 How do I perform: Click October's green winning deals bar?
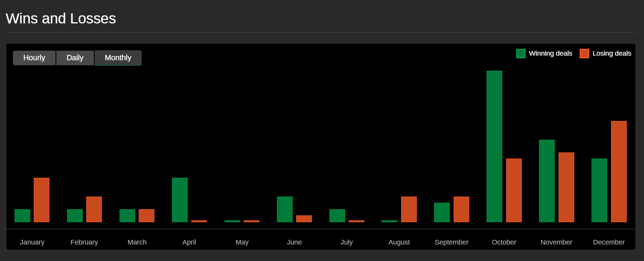(494, 146)
